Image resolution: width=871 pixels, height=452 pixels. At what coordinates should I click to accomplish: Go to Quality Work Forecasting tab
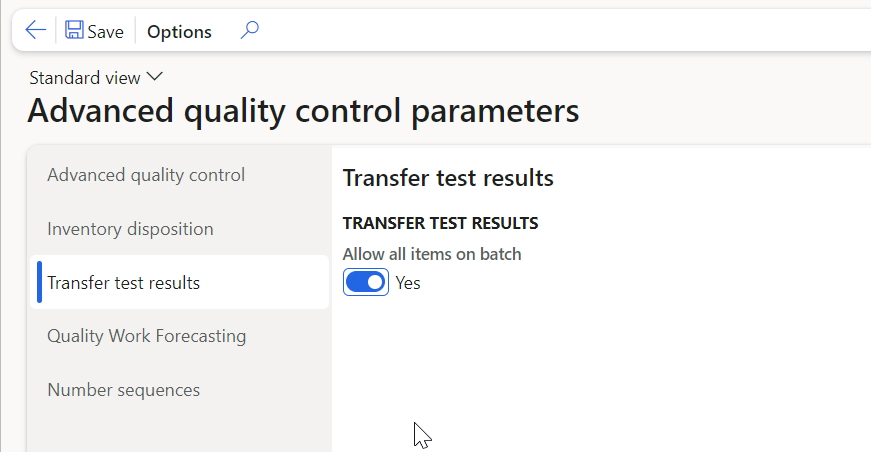coord(146,336)
